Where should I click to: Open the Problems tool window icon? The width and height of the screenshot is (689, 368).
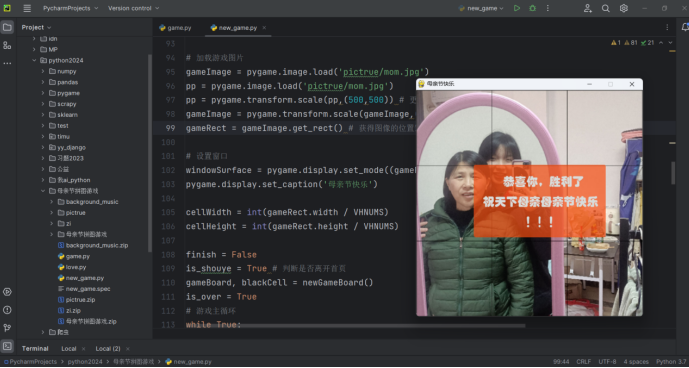click(7, 310)
